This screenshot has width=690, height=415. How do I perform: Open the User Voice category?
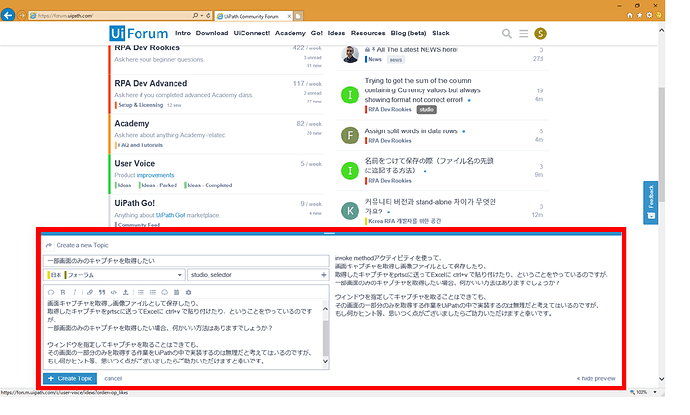[x=134, y=163]
